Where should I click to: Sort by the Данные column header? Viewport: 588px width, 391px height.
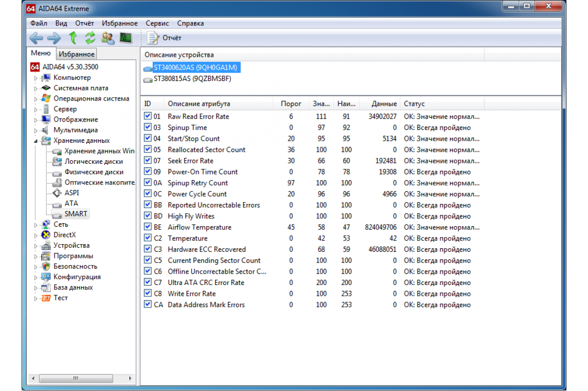click(x=380, y=104)
